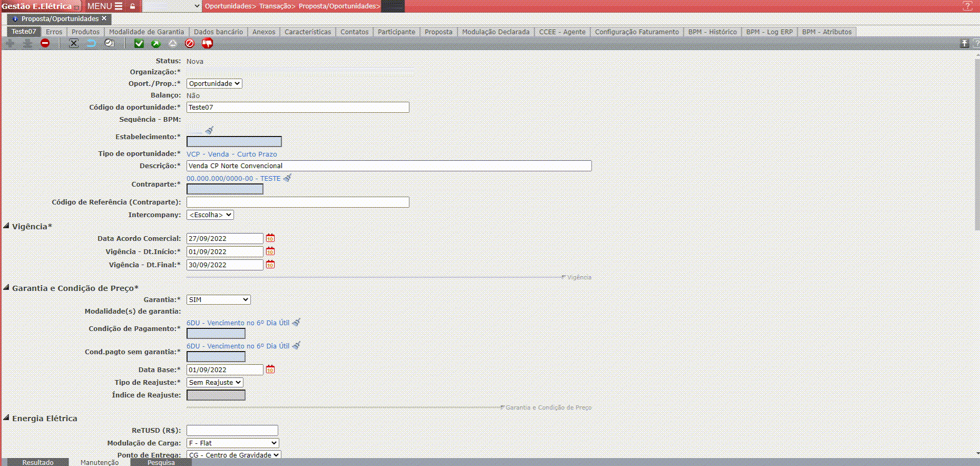Click the Pesquisa button at bottom
The height and width of the screenshot is (466, 980).
click(x=161, y=462)
